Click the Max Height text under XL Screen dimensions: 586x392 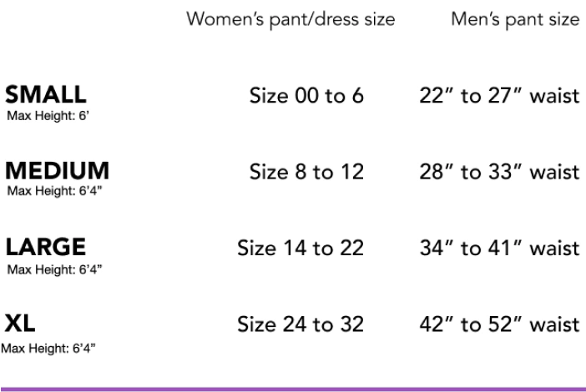click(48, 347)
